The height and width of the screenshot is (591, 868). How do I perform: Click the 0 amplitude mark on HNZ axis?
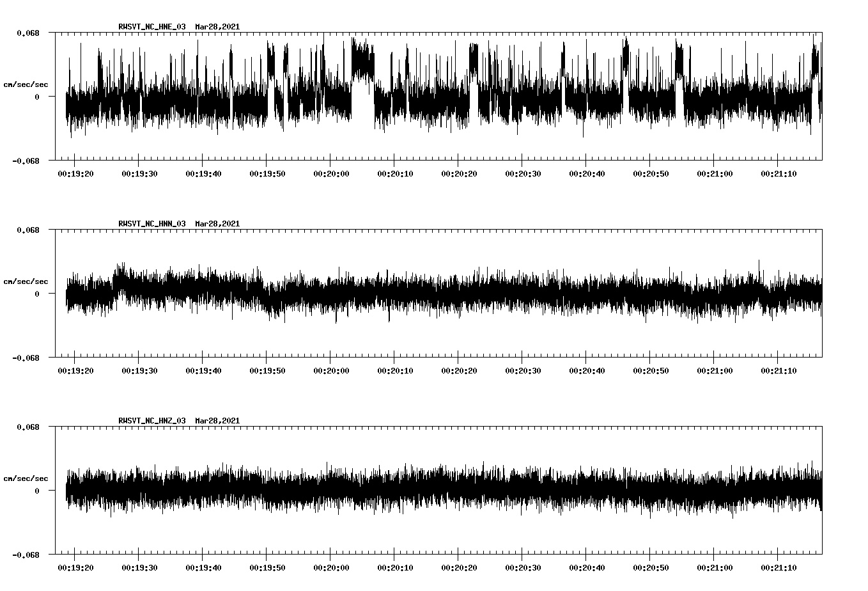pyautogui.click(x=37, y=491)
